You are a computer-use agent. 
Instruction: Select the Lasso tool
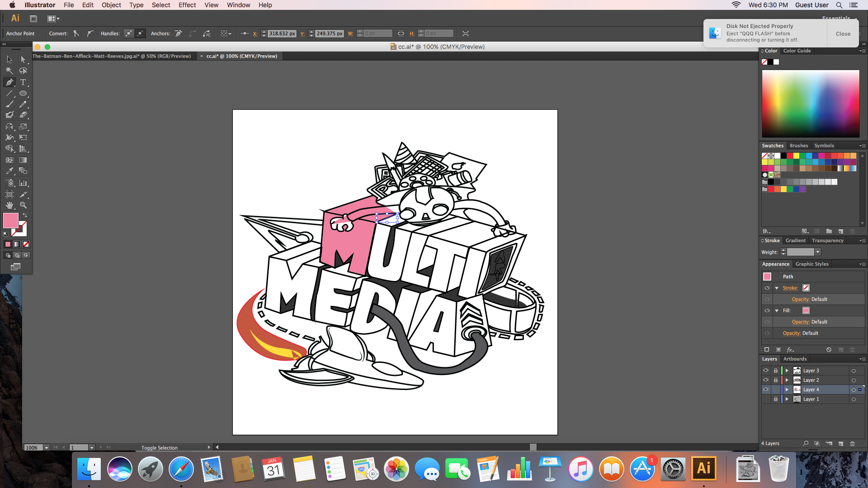[23, 71]
